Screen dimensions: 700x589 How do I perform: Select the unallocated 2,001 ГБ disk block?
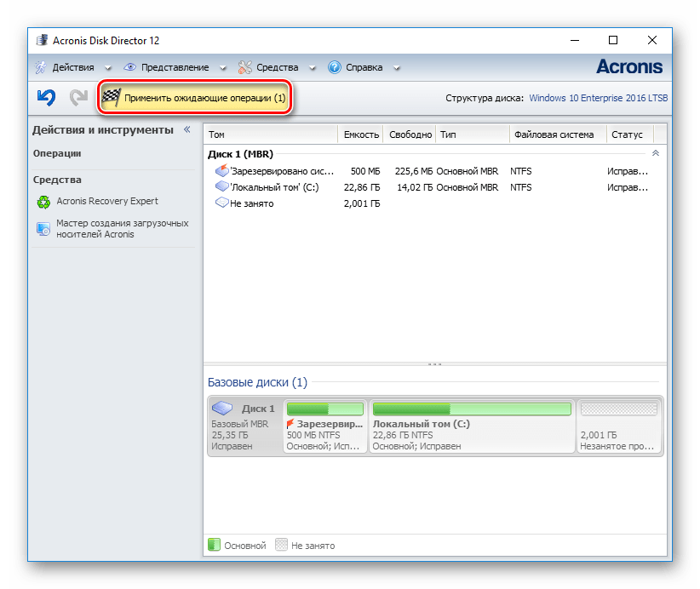[x=618, y=427]
